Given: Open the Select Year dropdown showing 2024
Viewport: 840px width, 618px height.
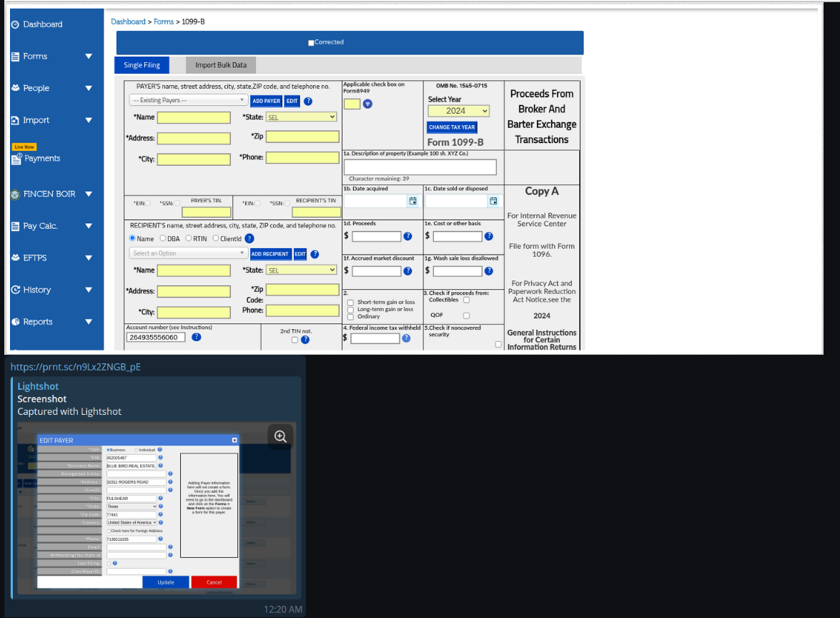Looking at the screenshot, I should (458, 111).
